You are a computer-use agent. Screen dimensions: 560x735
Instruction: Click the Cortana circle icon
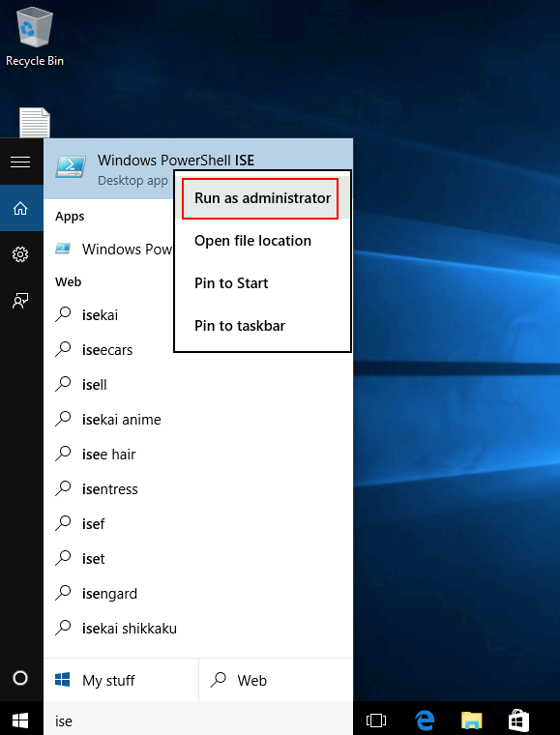(x=20, y=678)
